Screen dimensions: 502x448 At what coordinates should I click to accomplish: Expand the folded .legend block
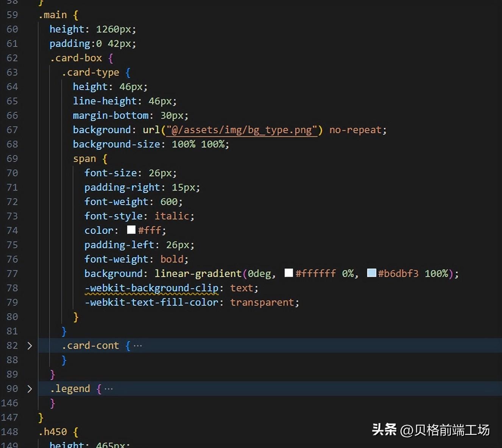30,389
